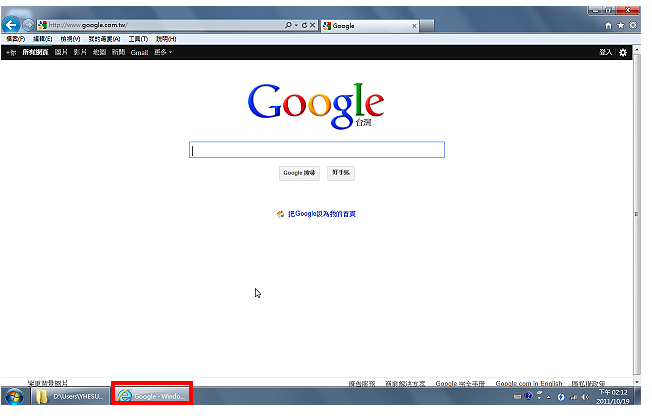This screenshot has width=652, height=416.
Task: Open the 工具(T) menu
Action: pos(138,39)
